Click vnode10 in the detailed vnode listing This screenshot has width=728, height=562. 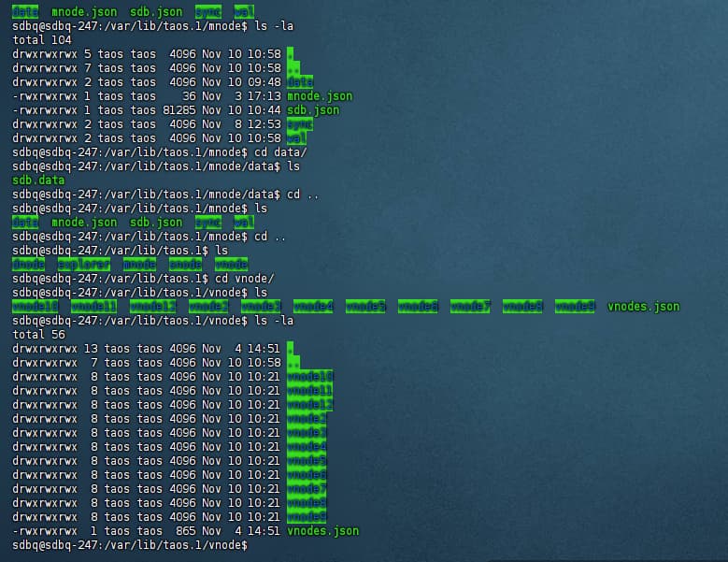[310, 377]
